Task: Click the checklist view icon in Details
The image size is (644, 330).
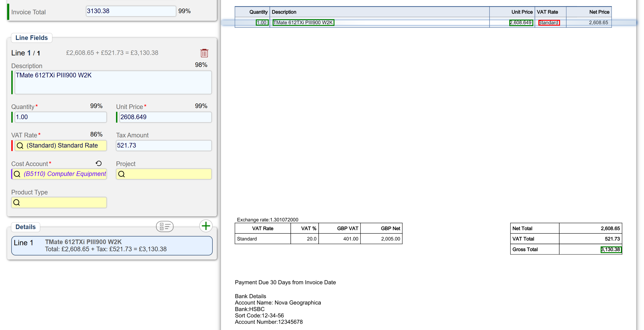Action: point(164,226)
